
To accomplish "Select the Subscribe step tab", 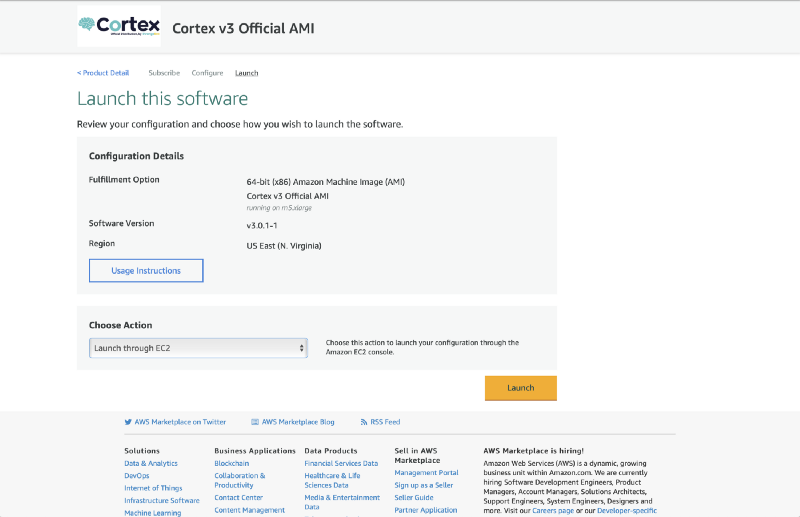I will tap(164, 73).
